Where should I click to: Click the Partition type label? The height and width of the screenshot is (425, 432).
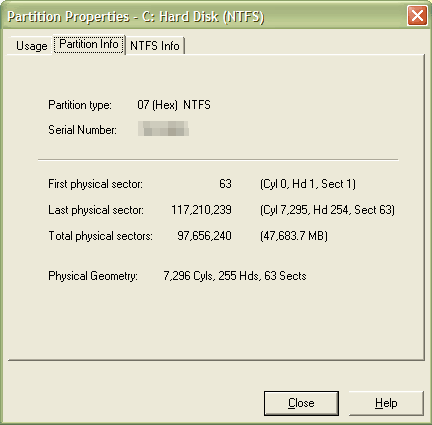(x=80, y=105)
